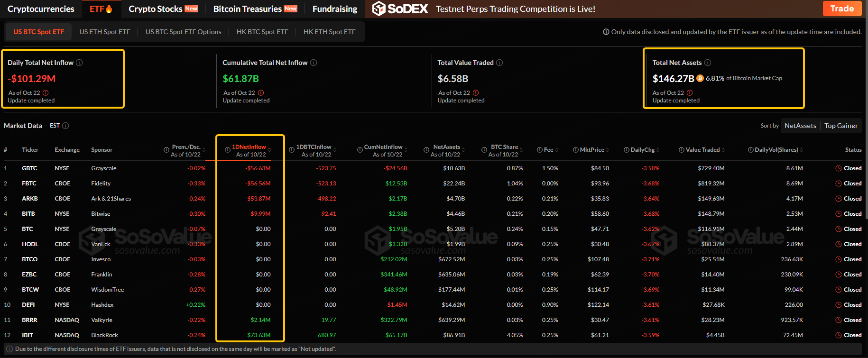
Task: Click the BlackRock sponsor cell
Action: coord(105,335)
